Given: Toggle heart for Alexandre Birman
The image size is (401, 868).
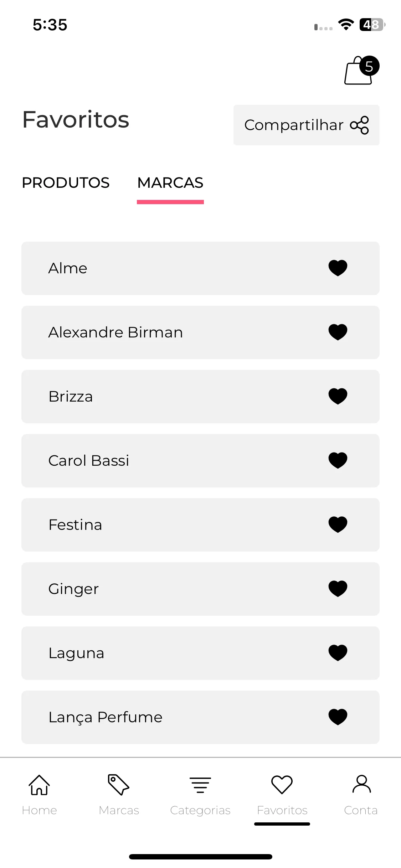Looking at the screenshot, I should (338, 332).
